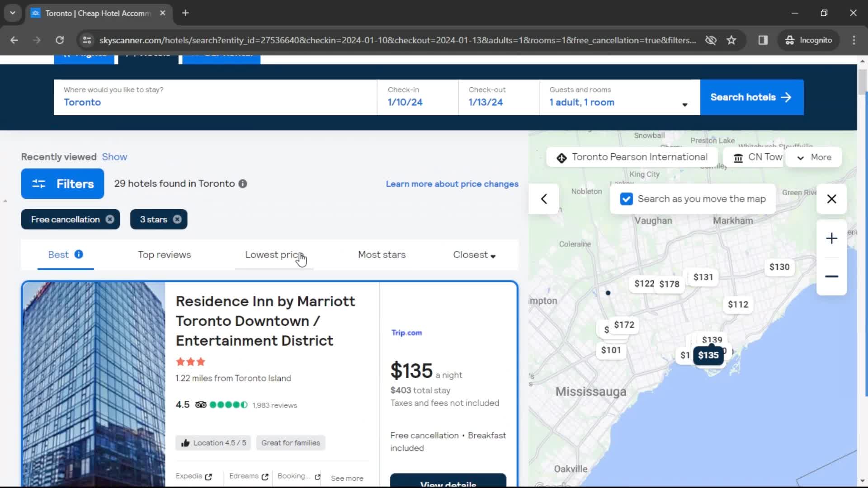Select CN Tower landmark chip
868x488 pixels.
[753, 157]
